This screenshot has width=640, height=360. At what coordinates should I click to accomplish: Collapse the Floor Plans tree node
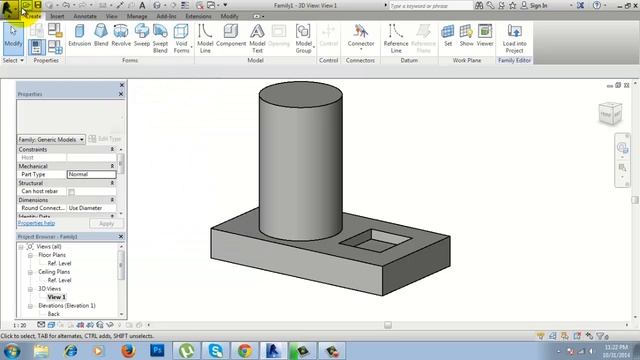click(x=30, y=256)
